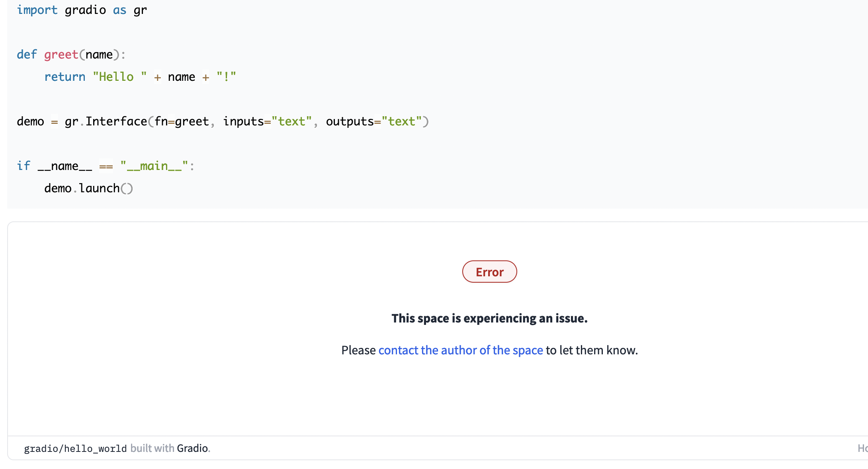Click the demo.launch() line in the code
This screenshot has height=469, width=868.
[88, 188]
